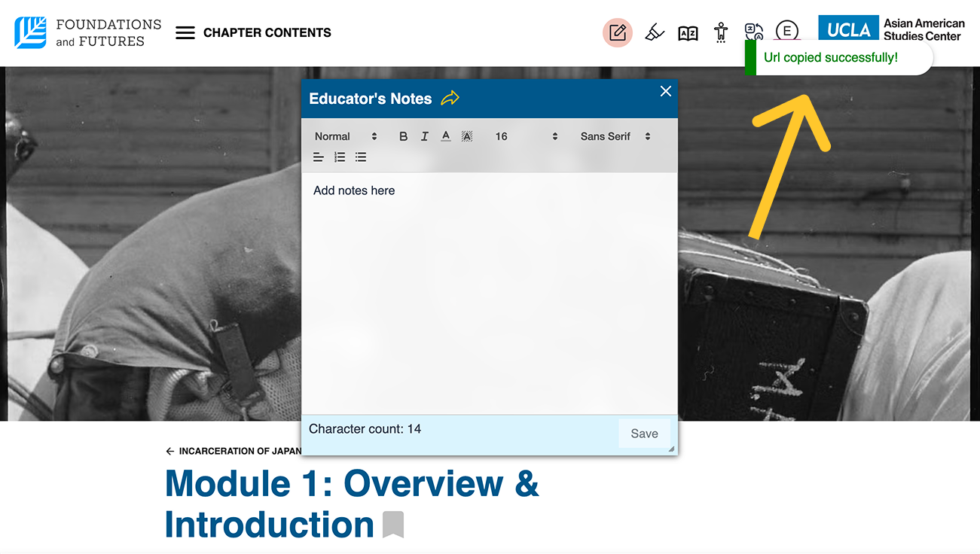Select the highlighter tool icon
Viewport: 980px width, 554px height.
[x=655, y=32]
